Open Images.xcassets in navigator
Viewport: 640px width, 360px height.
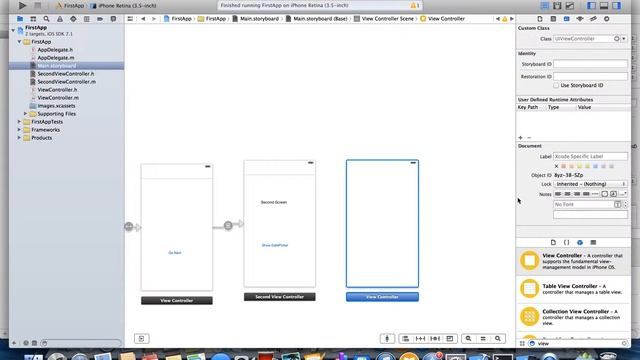coord(56,106)
